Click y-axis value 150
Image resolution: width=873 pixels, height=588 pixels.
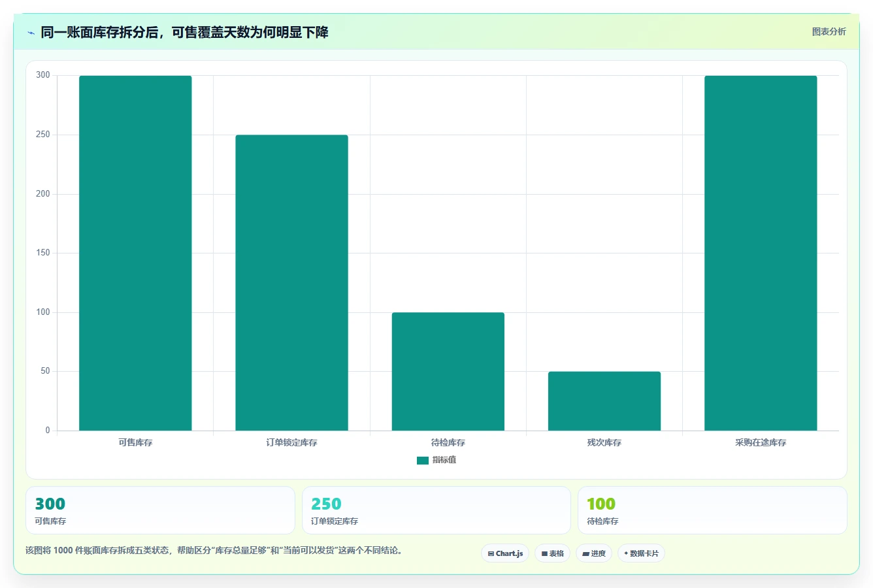(x=43, y=253)
